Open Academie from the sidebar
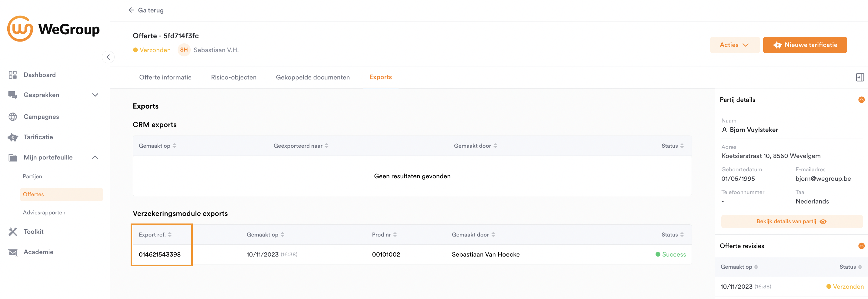 point(38,252)
